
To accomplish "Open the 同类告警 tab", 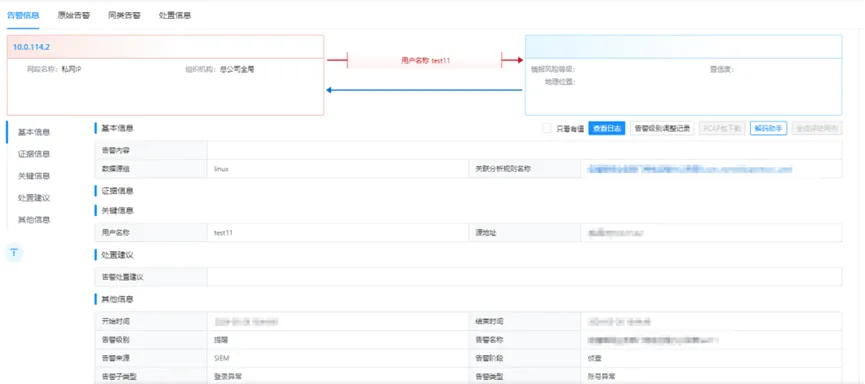I will (x=124, y=15).
